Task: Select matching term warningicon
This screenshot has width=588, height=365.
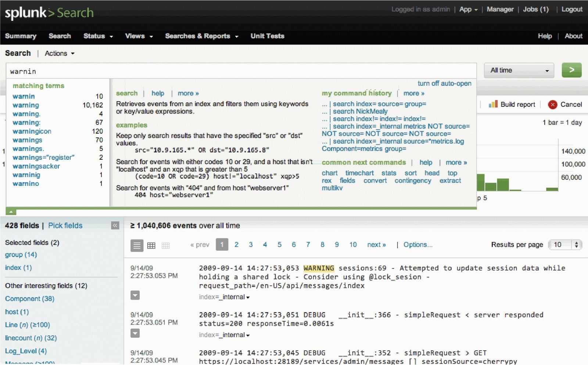Action: (32, 131)
